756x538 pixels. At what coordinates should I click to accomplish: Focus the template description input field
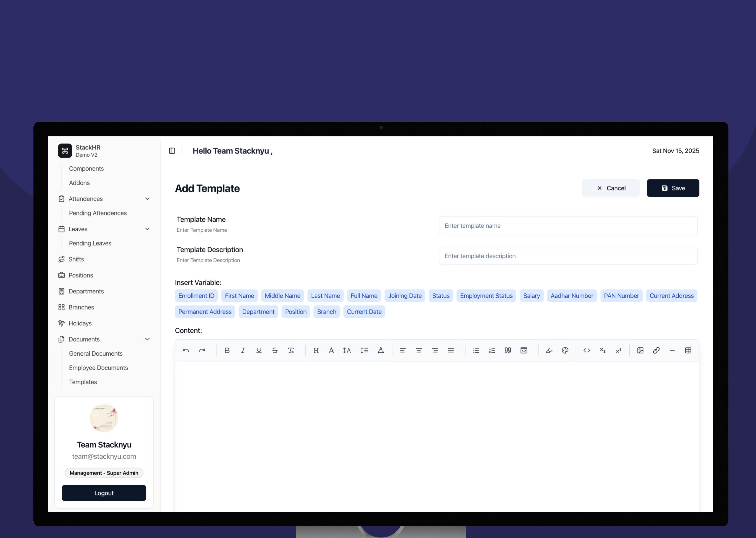[x=568, y=256]
